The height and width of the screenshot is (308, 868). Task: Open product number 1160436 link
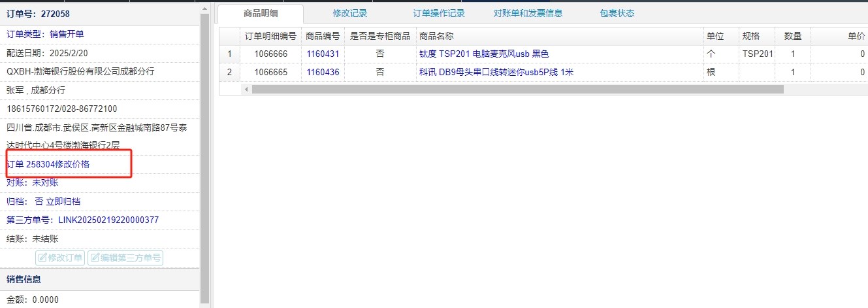323,72
